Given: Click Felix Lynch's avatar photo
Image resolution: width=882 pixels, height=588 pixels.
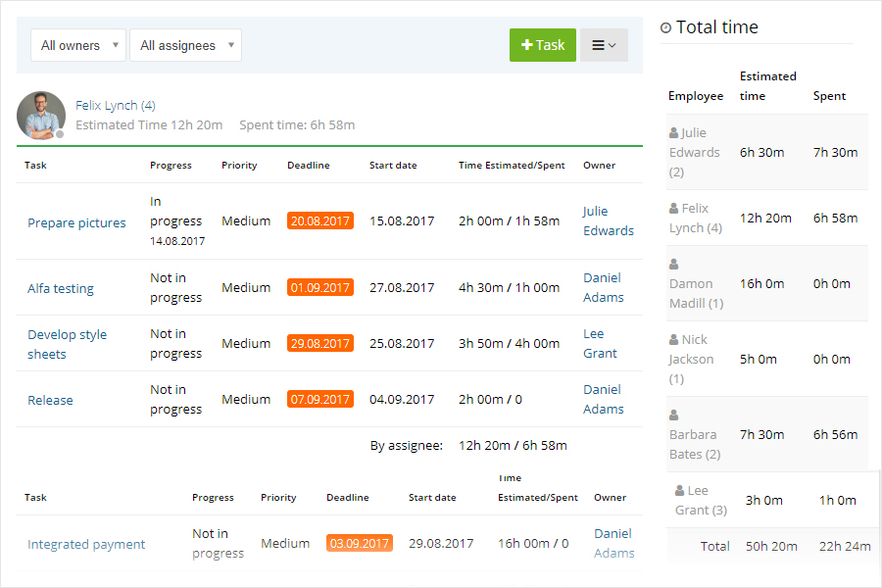Looking at the screenshot, I should [x=40, y=115].
